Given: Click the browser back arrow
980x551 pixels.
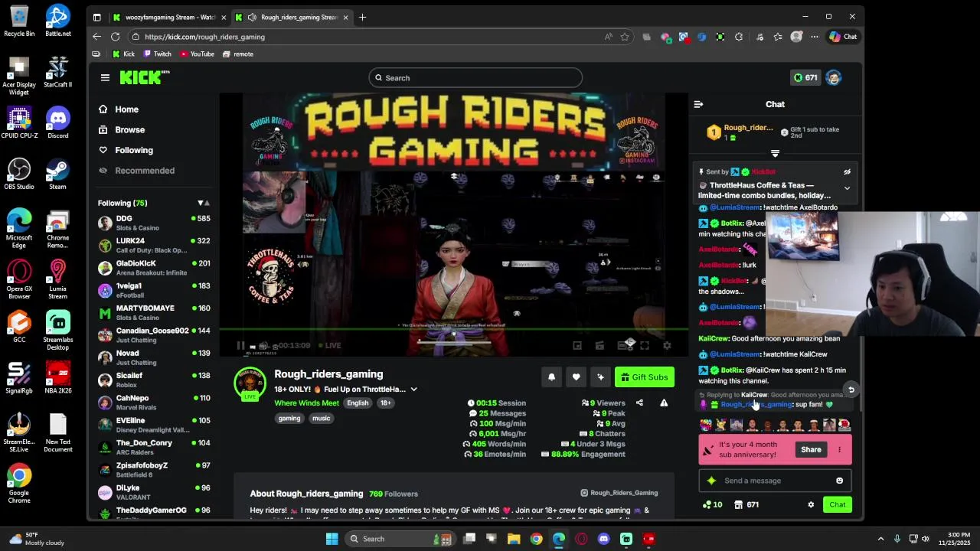Looking at the screenshot, I should [96, 37].
